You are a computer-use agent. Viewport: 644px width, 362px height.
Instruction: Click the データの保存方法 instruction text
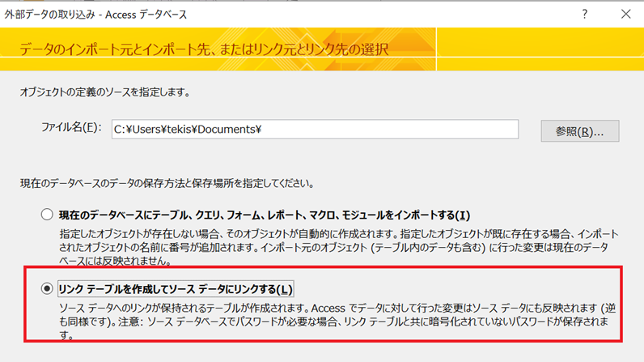pyautogui.click(x=167, y=184)
